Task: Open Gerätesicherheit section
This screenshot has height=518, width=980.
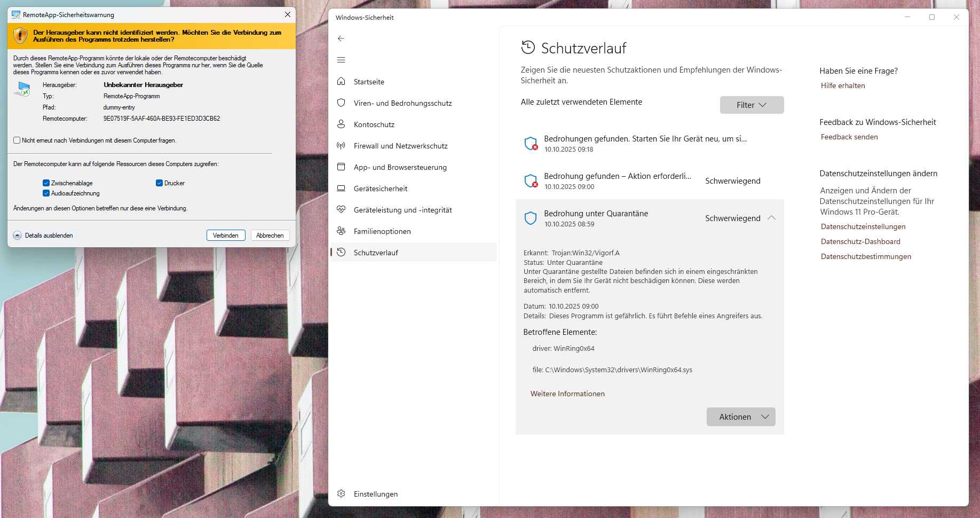Action: [414, 188]
